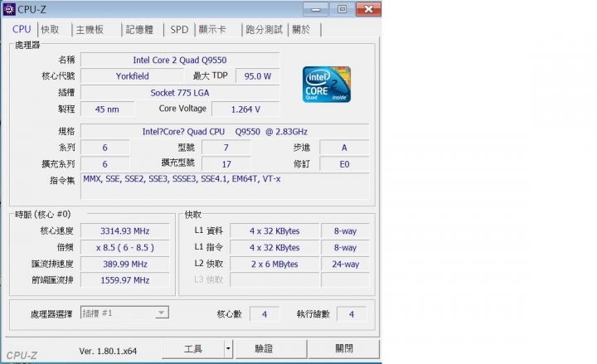Click the L2 快取 2 x 6 MBytes value
The image size is (597, 364).
[x=274, y=264]
